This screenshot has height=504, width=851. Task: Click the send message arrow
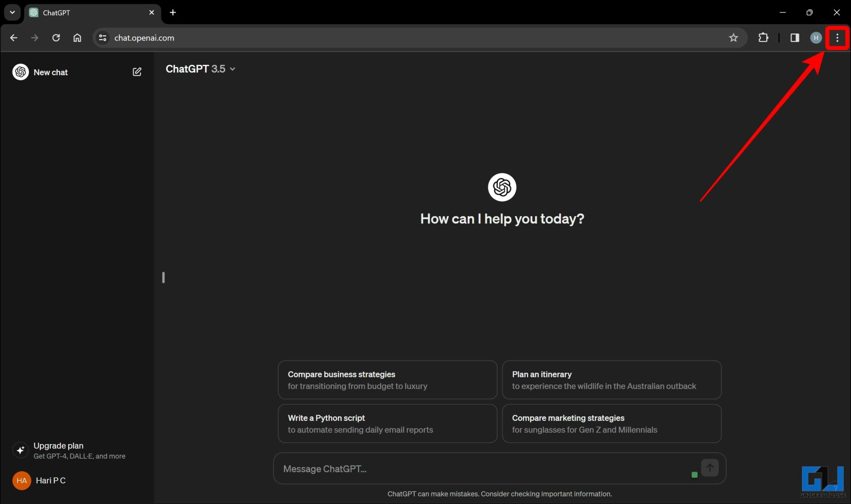coord(709,467)
